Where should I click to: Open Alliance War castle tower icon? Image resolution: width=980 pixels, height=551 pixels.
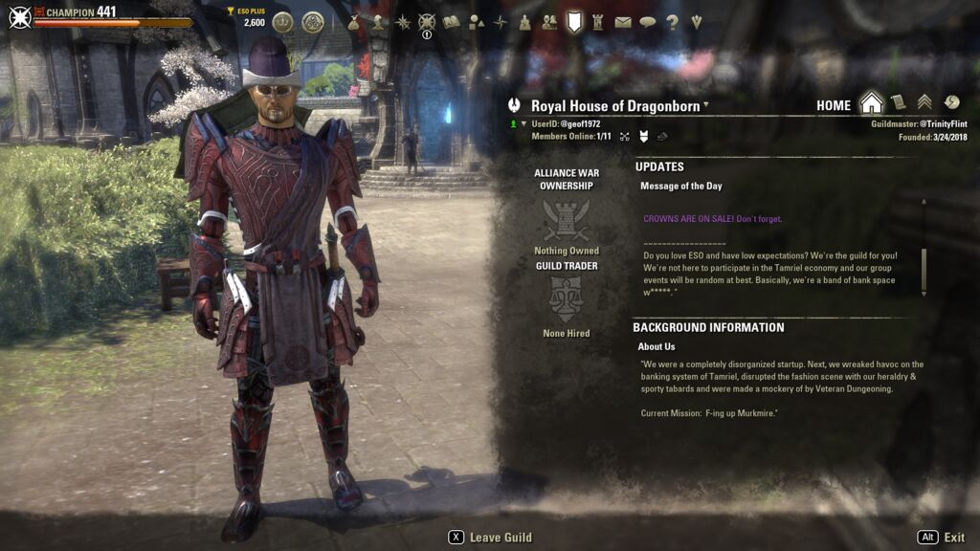tap(597, 23)
